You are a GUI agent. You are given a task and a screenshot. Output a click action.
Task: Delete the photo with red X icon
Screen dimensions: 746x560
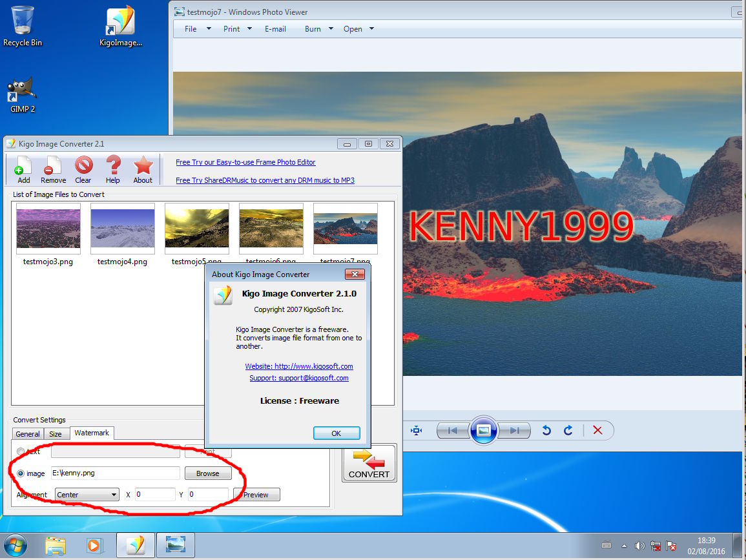tap(597, 430)
